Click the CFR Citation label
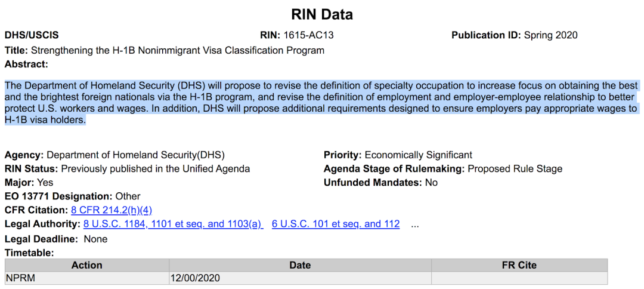 click(x=36, y=210)
